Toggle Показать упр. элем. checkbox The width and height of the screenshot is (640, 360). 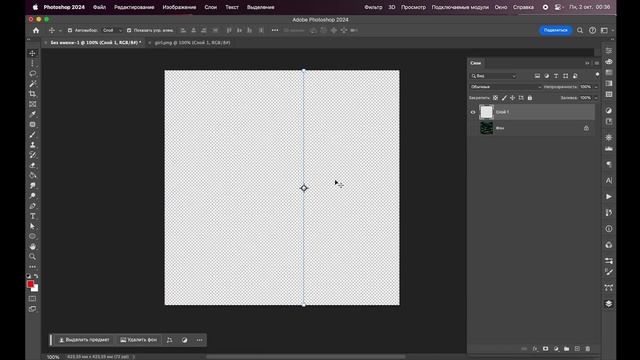click(129, 30)
